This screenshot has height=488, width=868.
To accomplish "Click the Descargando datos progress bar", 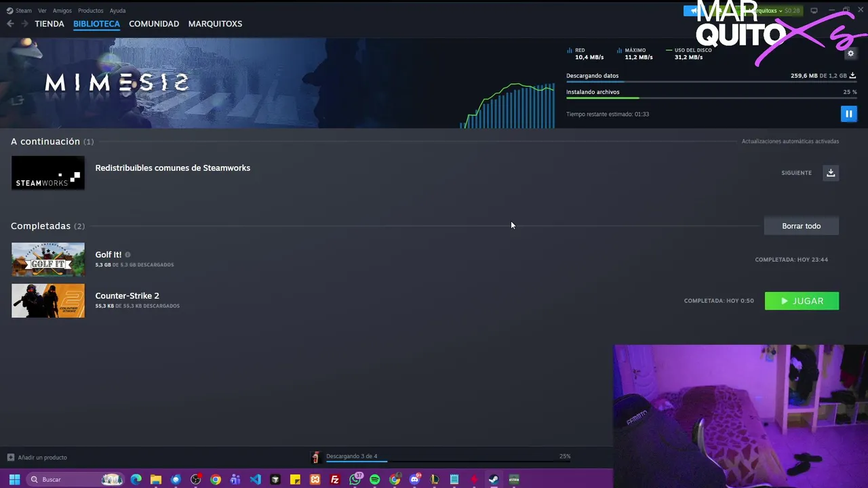I will pyautogui.click(x=711, y=82).
